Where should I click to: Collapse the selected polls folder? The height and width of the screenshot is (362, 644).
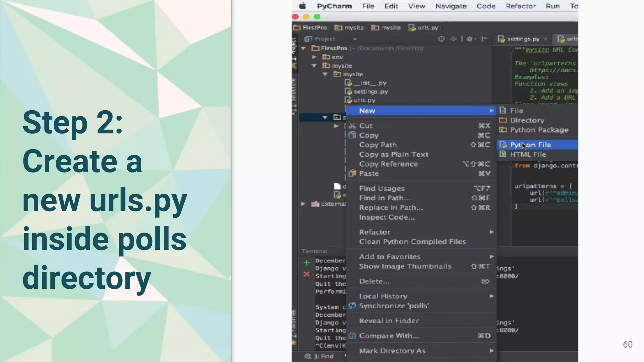pyautogui.click(x=325, y=118)
